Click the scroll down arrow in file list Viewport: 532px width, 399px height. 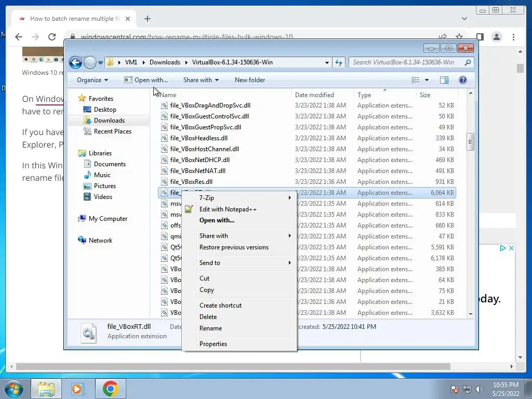click(471, 314)
